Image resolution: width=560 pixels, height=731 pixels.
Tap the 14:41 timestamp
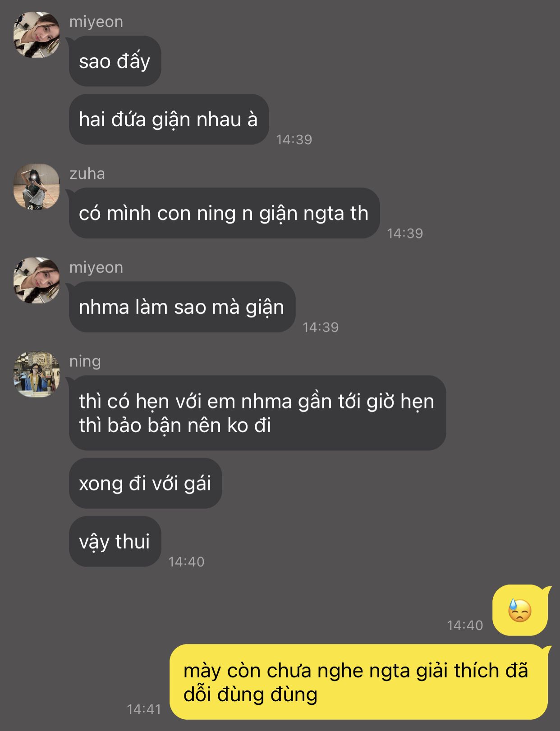coord(144,709)
